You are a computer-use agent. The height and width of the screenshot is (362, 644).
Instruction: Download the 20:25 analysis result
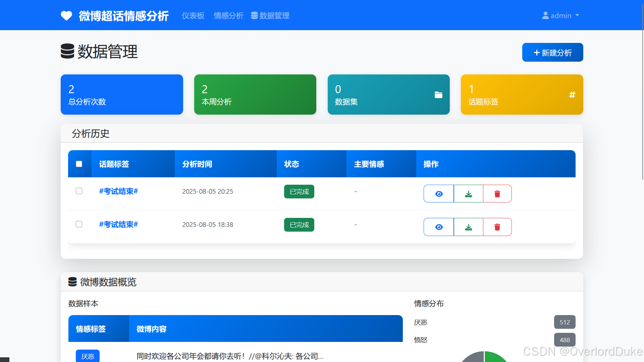tap(469, 194)
